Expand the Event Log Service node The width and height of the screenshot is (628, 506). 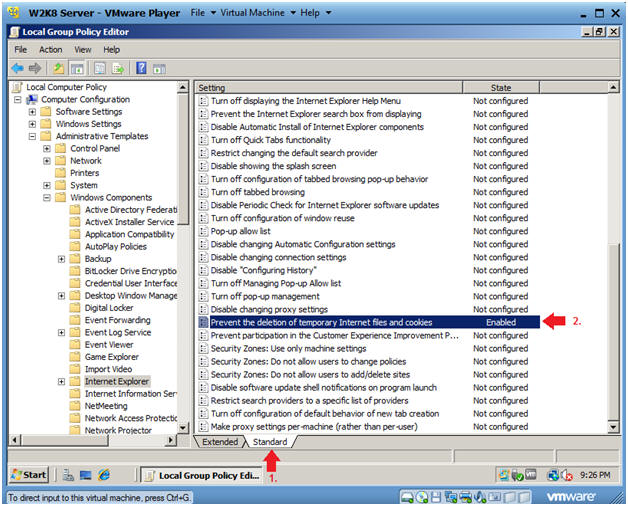[61, 333]
